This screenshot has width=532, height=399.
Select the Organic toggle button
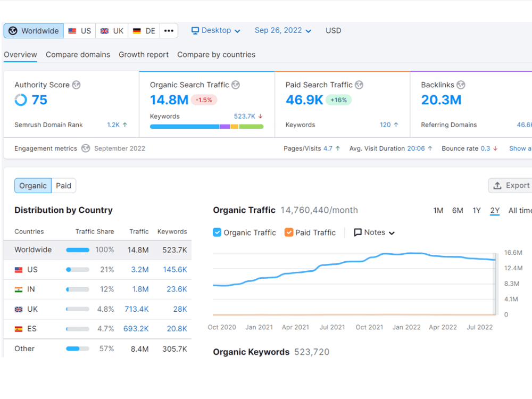pyautogui.click(x=33, y=186)
